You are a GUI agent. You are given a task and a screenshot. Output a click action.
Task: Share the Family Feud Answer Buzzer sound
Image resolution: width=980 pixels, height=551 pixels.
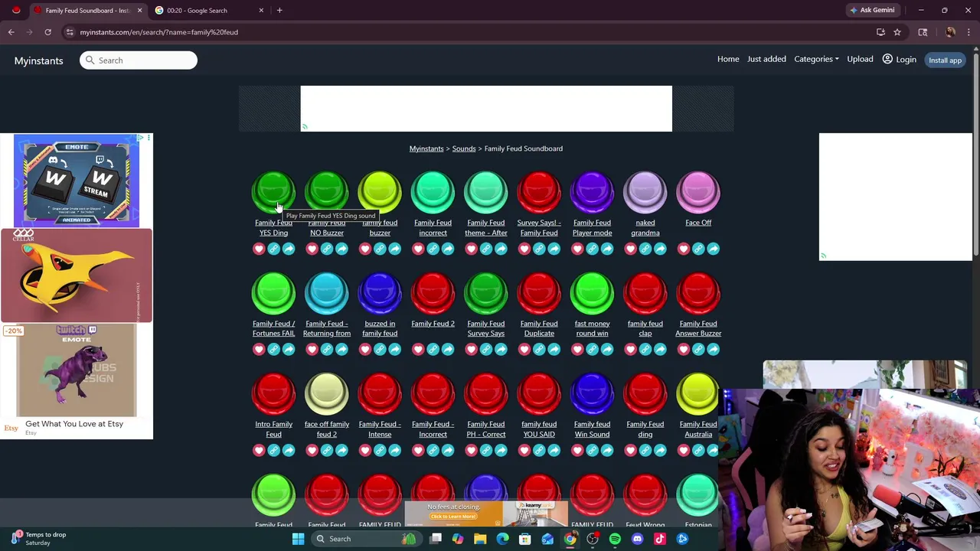(x=713, y=350)
